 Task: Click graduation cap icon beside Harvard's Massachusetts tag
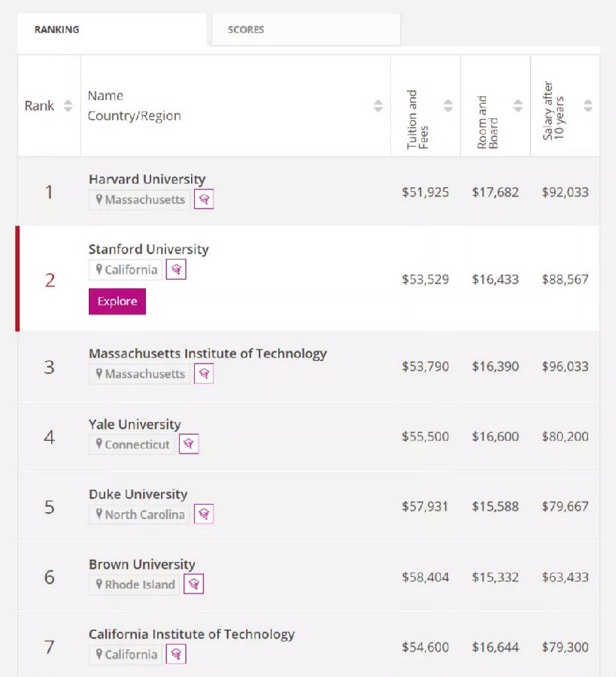pos(204,199)
